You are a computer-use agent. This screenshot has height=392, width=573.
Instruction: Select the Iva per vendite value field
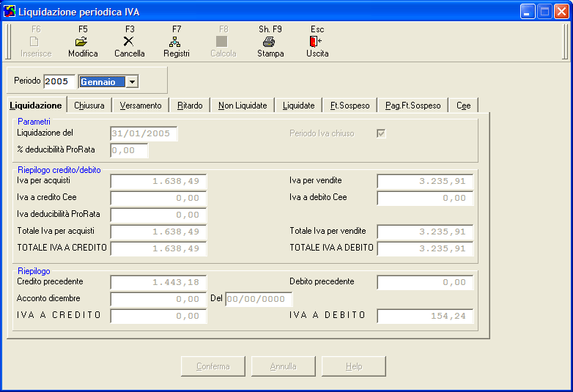425,181
